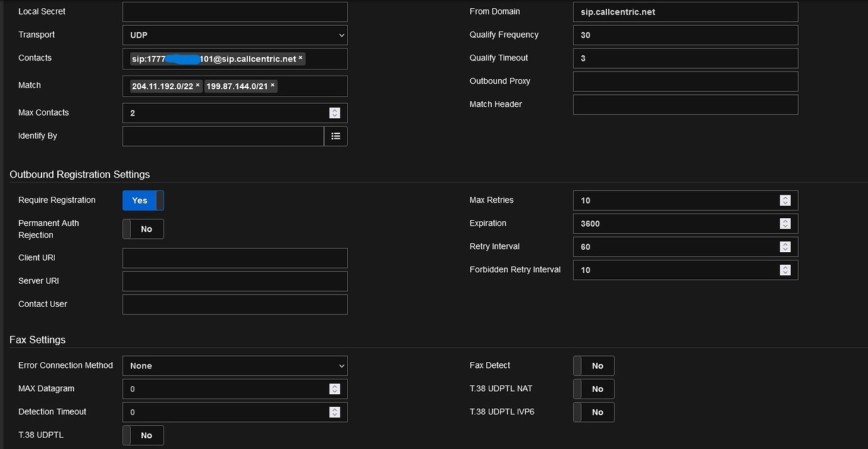Click the Match Header label
868x449 pixels.
(x=496, y=104)
